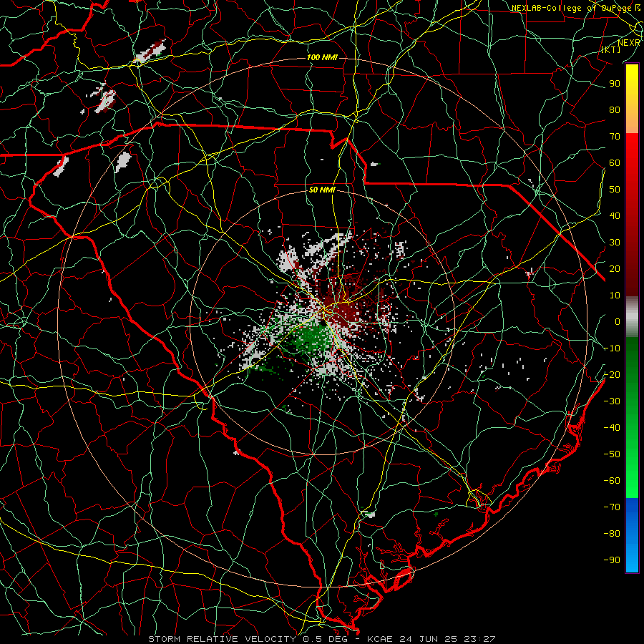Click the gray zero-velocity segment of color bar

pyautogui.click(x=632, y=317)
